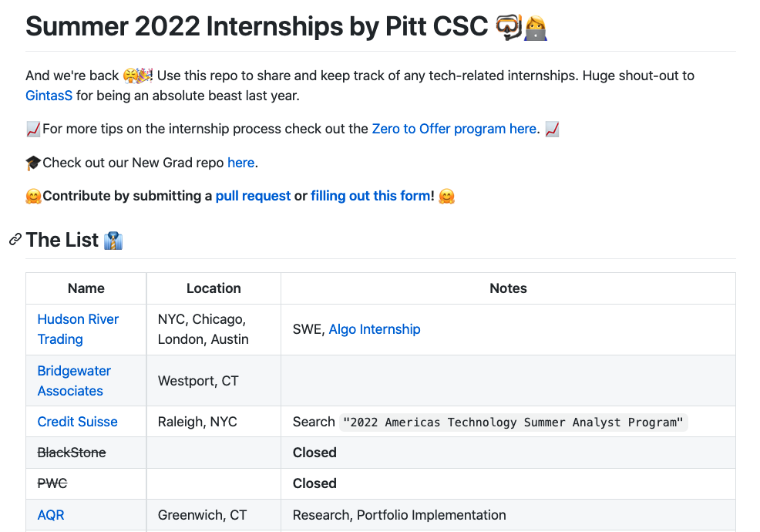Click the Notes column header
760x532 pixels.
[508, 288]
